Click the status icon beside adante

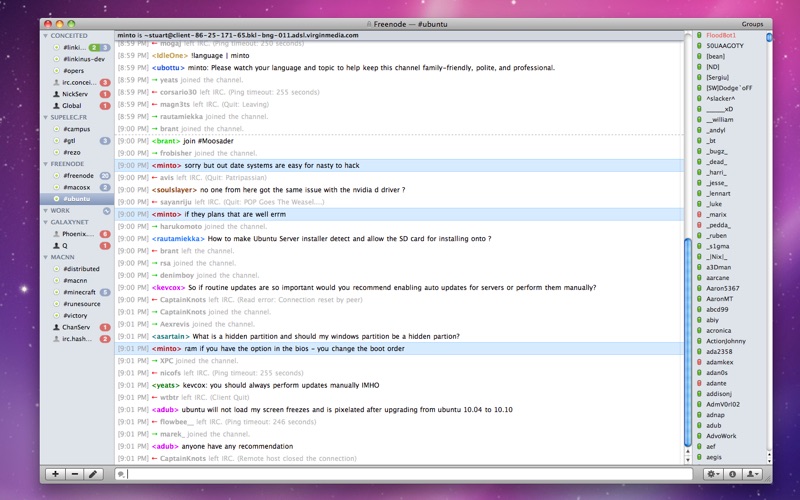[699, 383]
